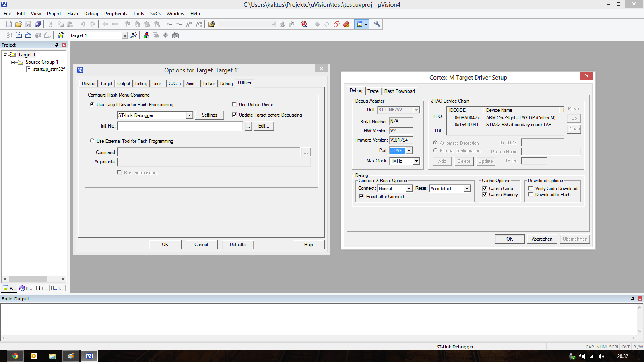Click the Navigate Backward arrow icon
Viewport: 644px width, 362px height.
pos(105,24)
